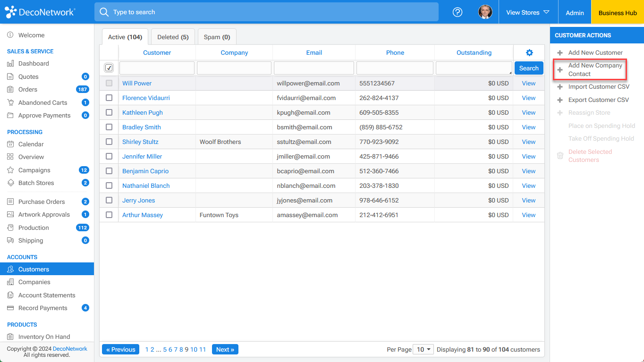This screenshot has width=644, height=362.
Task: Click the Campaigns star icon
Action: click(x=10, y=170)
